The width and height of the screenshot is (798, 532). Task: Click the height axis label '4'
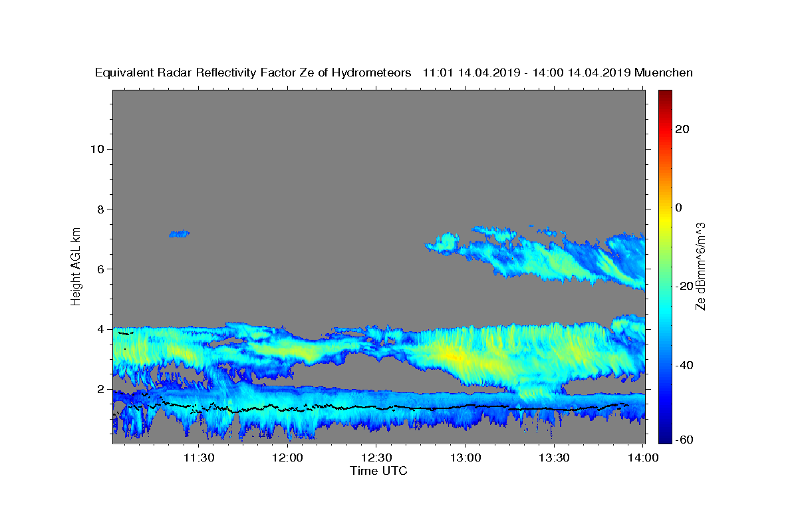(x=101, y=329)
